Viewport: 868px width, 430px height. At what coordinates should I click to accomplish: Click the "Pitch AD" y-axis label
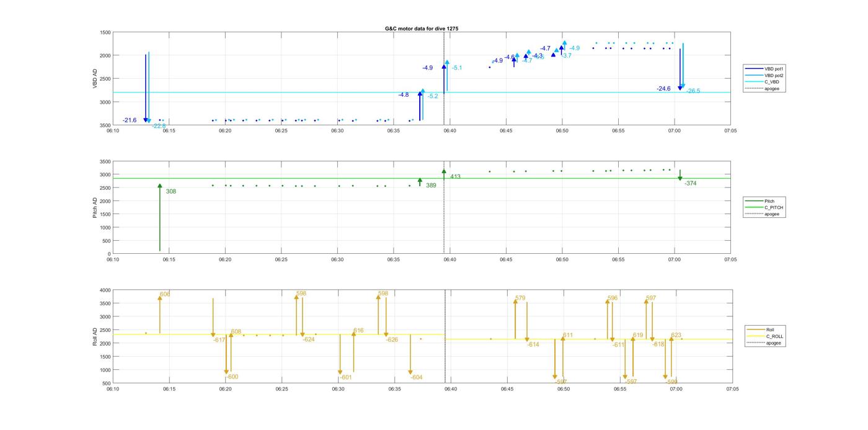95,207
